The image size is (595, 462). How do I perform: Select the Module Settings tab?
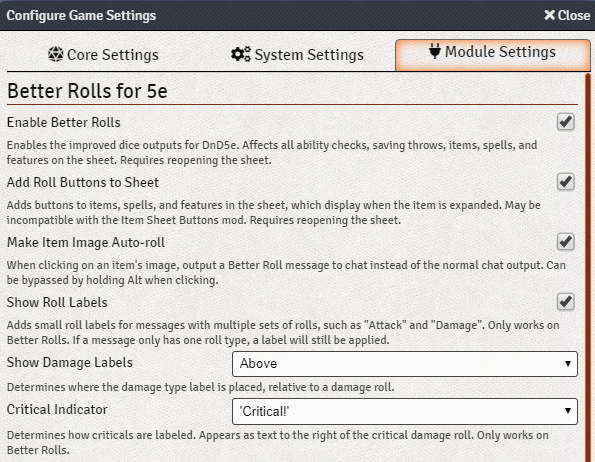[493, 55]
